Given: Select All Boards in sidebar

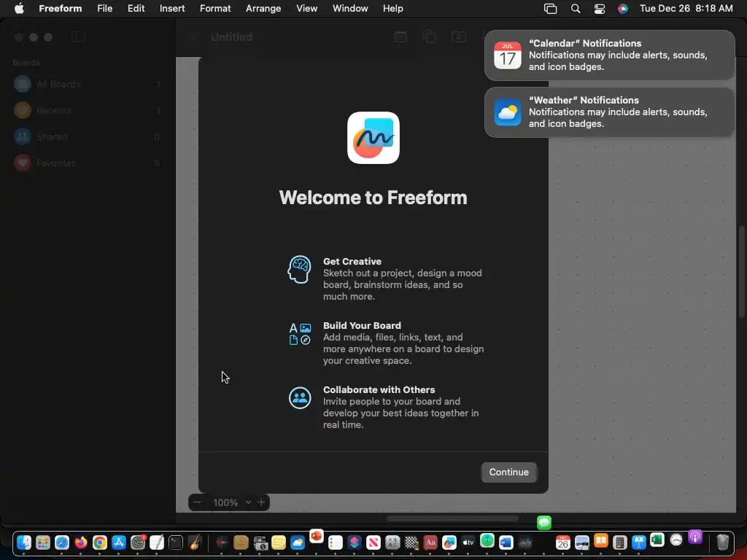Looking at the screenshot, I should click(88, 85).
